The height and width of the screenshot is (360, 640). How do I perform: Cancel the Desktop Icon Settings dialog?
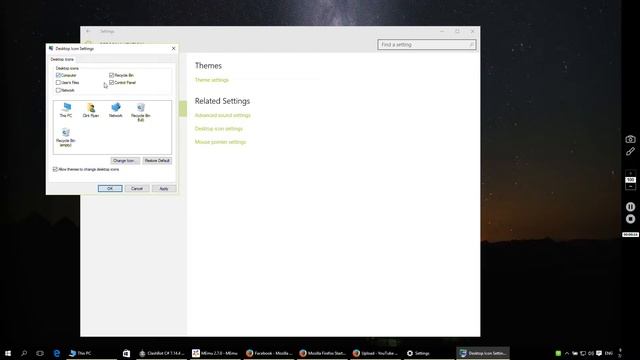tap(137, 188)
